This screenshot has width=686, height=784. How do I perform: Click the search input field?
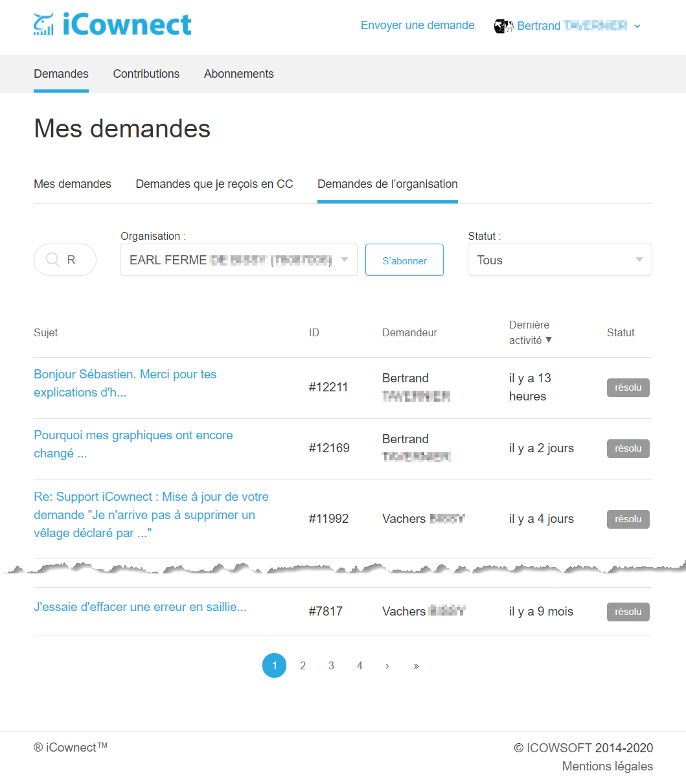(x=65, y=260)
